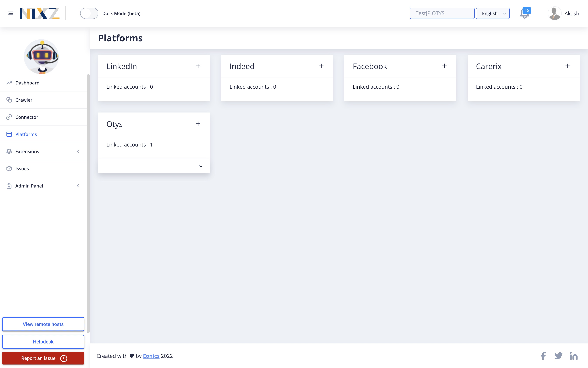Click the Carerix card title
Image resolution: width=588 pixels, height=368 pixels.
click(x=489, y=66)
